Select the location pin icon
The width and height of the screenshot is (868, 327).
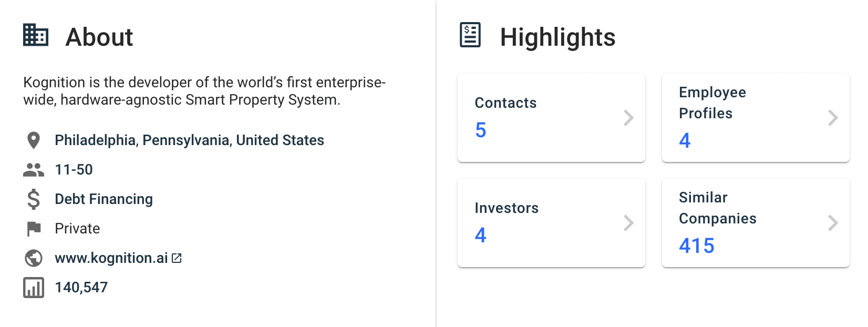[33, 140]
